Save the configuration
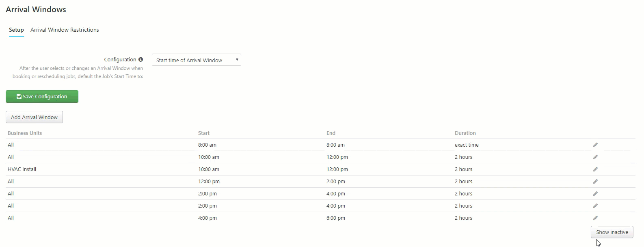This screenshot has height=247, width=644. click(x=42, y=96)
